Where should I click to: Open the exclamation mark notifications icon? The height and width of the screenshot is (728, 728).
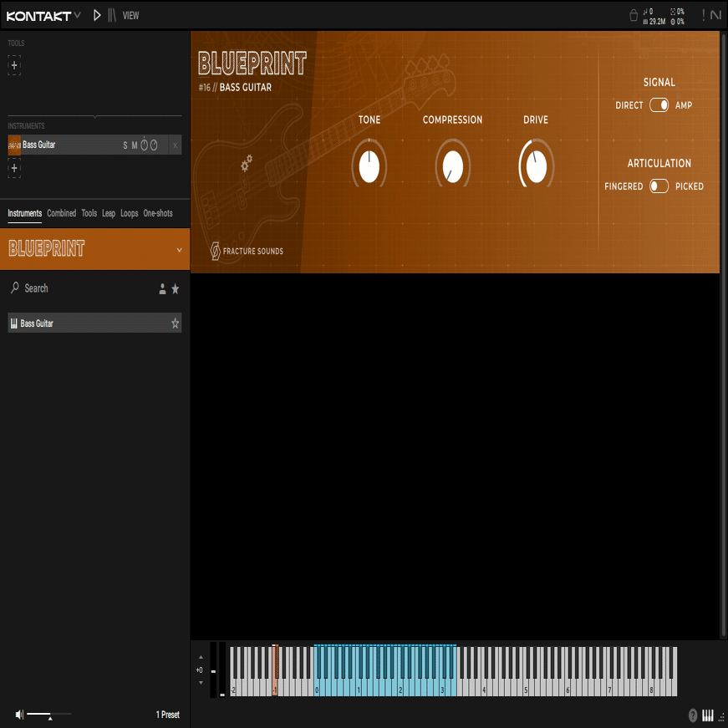pos(704,15)
